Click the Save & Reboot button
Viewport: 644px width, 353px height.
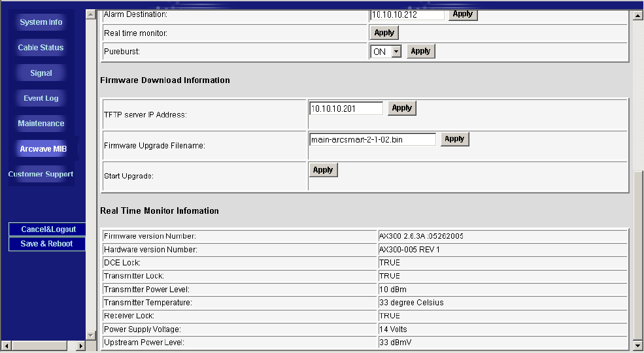47,243
